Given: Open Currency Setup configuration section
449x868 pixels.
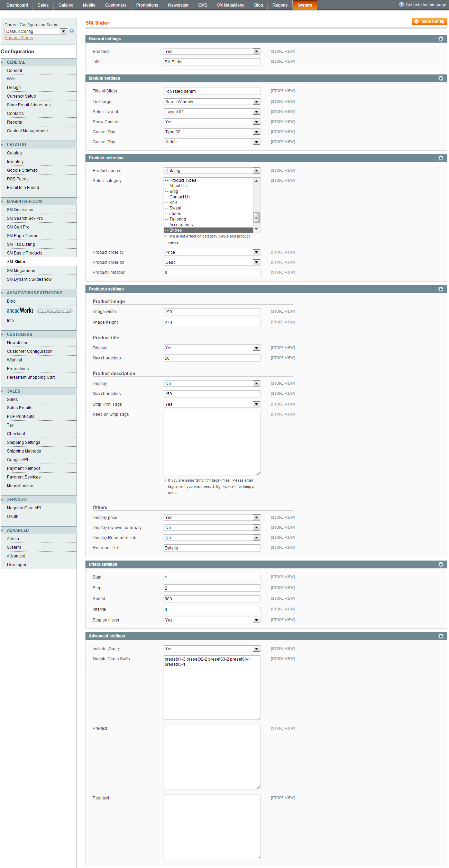Looking at the screenshot, I should pyautogui.click(x=38, y=96).
